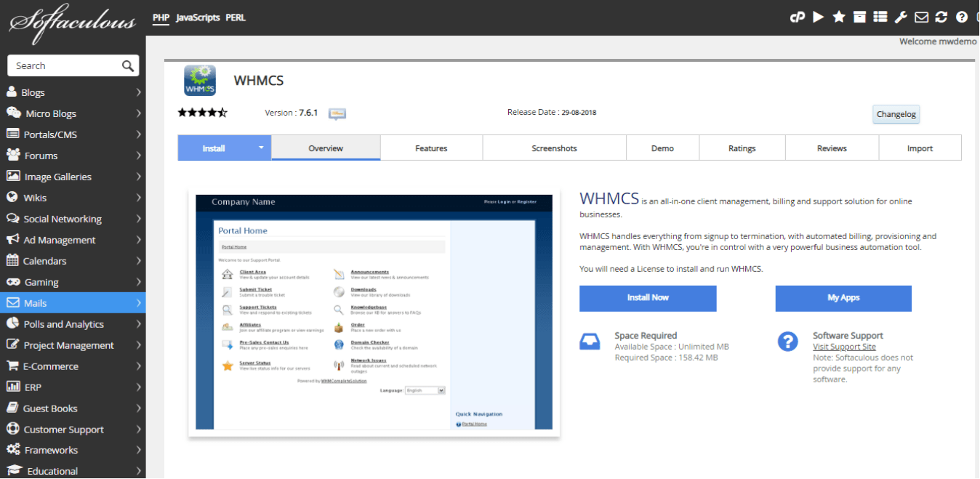Focus the sidebar Search field
Viewport: 980px width, 479px height.
pos(73,65)
